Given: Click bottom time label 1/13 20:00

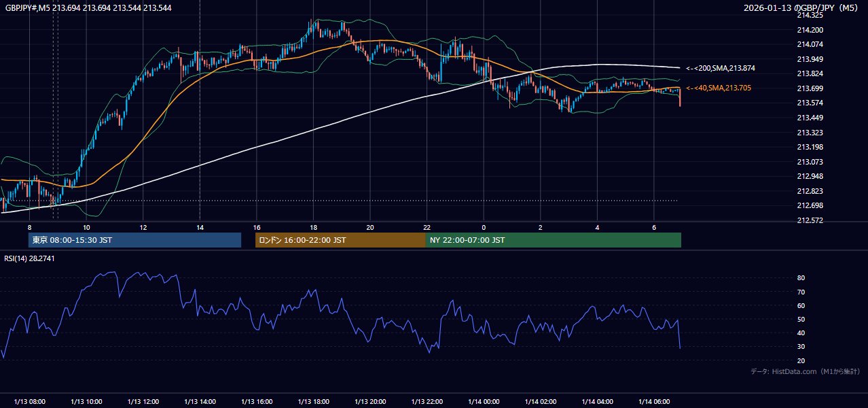Looking at the screenshot, I should [x=369, y=402].
